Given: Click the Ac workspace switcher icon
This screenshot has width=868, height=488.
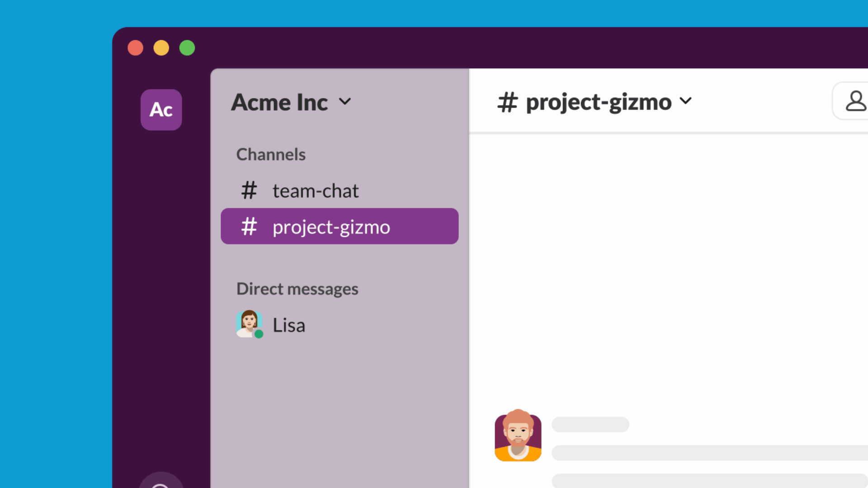Looking at the screenshot, I should click(161, 110).
